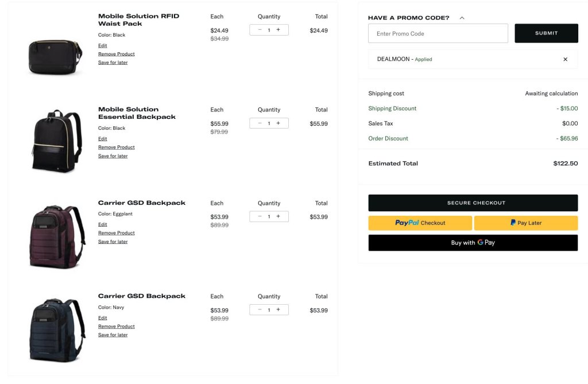Edit the Mobile Solution RFID Waist Pack

point(102,45)
